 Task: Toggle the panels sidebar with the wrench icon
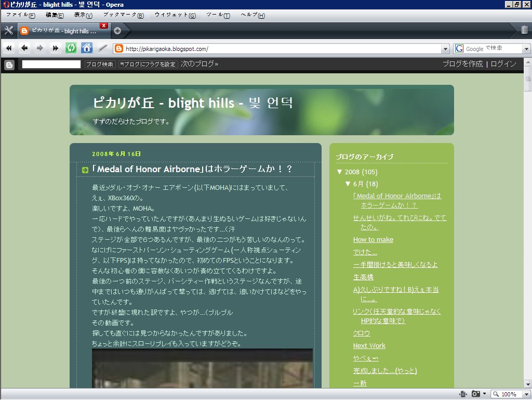8,30
